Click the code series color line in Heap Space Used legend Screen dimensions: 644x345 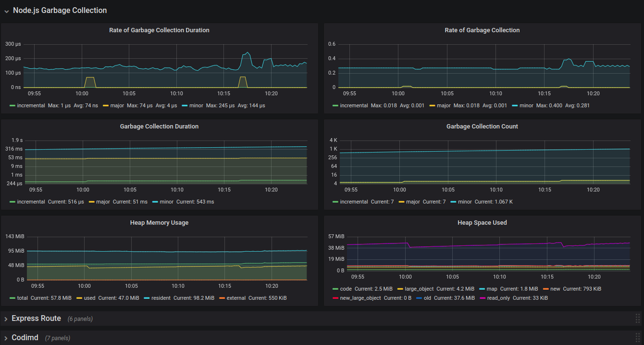335,289
